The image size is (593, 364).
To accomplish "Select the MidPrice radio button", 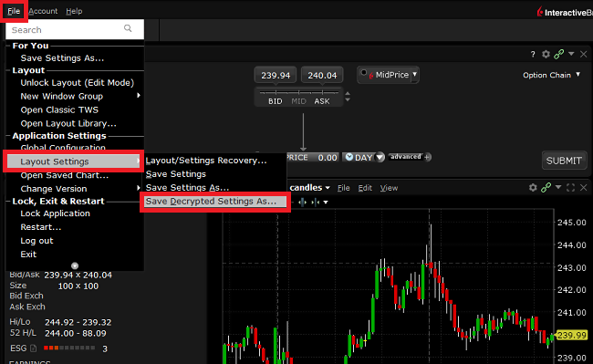I will coord(363,73).
